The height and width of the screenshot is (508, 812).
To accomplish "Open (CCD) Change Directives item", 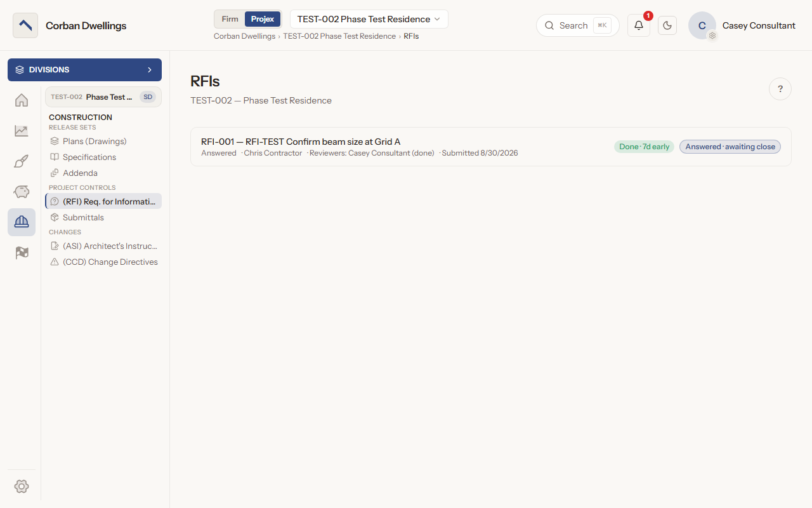I will pyautogui.click(x=103, y=262).
